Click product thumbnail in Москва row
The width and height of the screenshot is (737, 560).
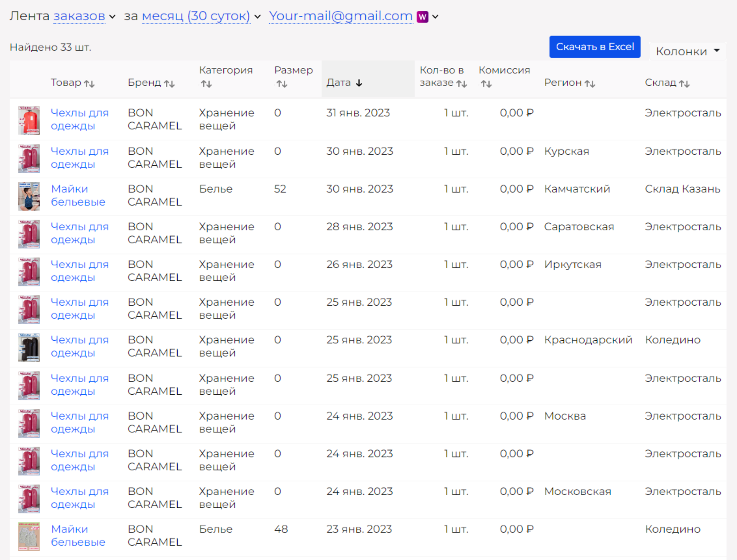[x=29, y=423]
